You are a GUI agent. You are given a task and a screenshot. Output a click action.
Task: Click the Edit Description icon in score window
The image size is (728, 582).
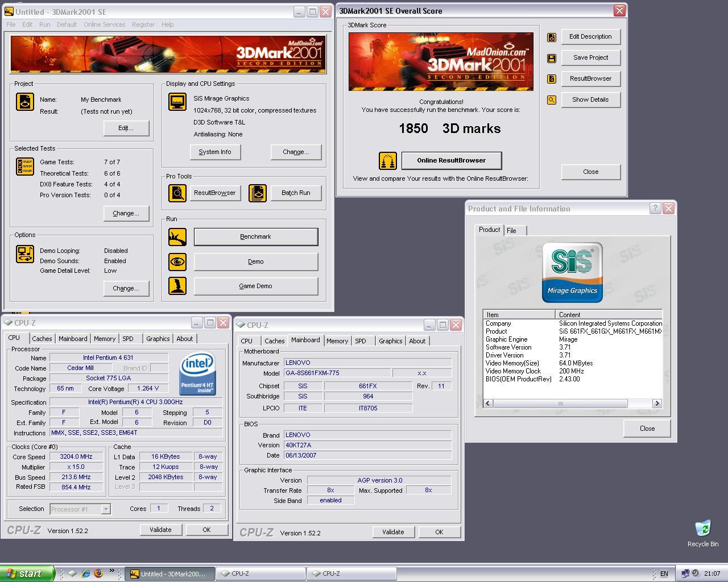[x=552, y=38]
